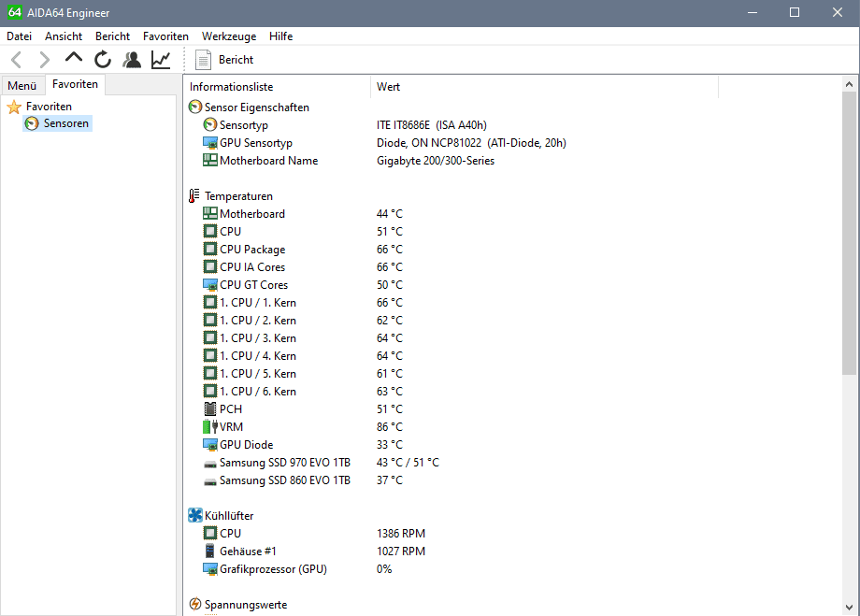
Task: Open the Hilfe menu
Action: [280, 36]
